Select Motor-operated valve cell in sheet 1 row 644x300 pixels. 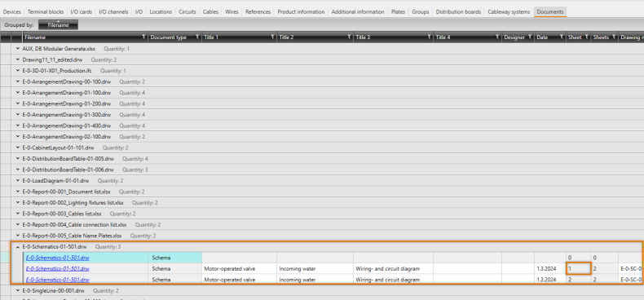point(239,269)
